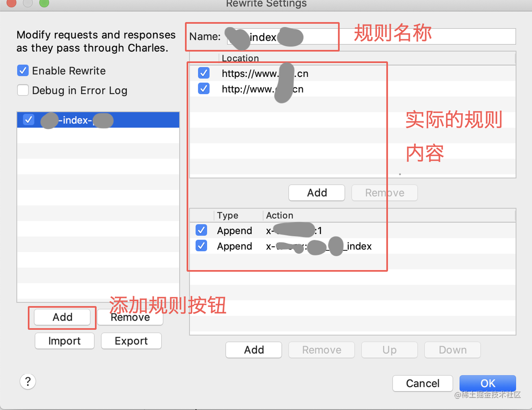The width and height of the screenshot is (532, 410).
Task: Confirm settings with the OK button
Action: pyautogui.click(x=487, y=383)
